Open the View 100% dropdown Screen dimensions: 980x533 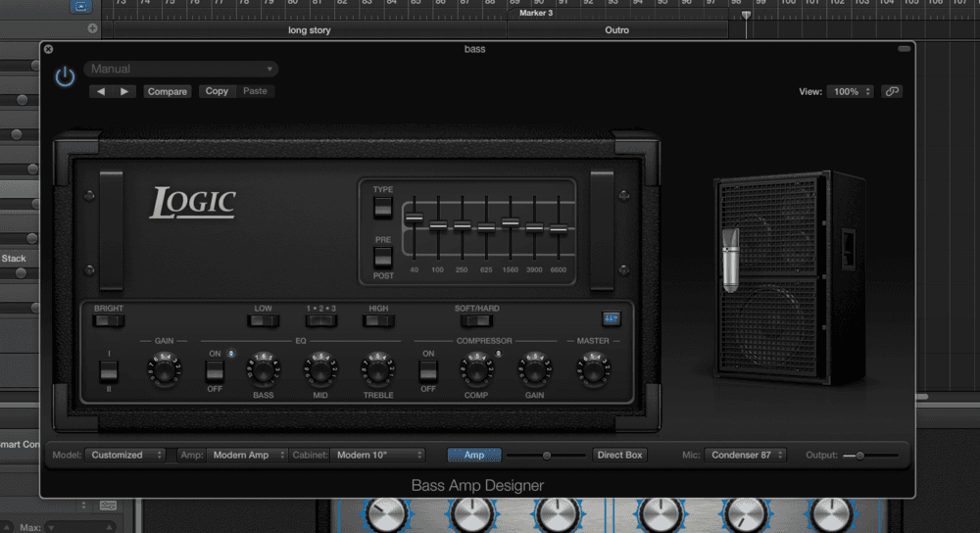point(850,91)
